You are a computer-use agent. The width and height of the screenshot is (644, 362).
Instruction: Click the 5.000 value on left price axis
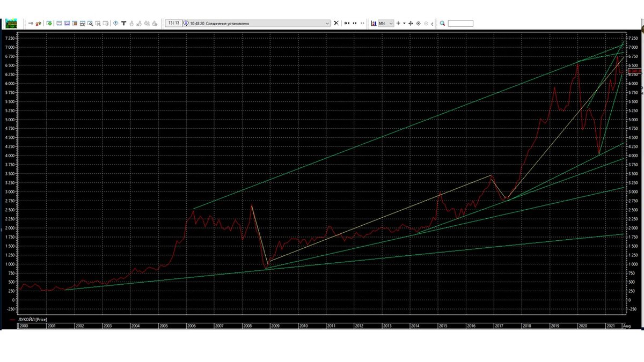coord(9,120)
